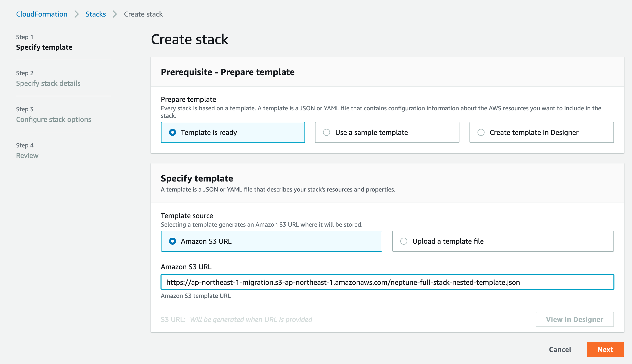Click the Specify template section heading
Viewport: 632px width, 364px height.
point(197,178)
